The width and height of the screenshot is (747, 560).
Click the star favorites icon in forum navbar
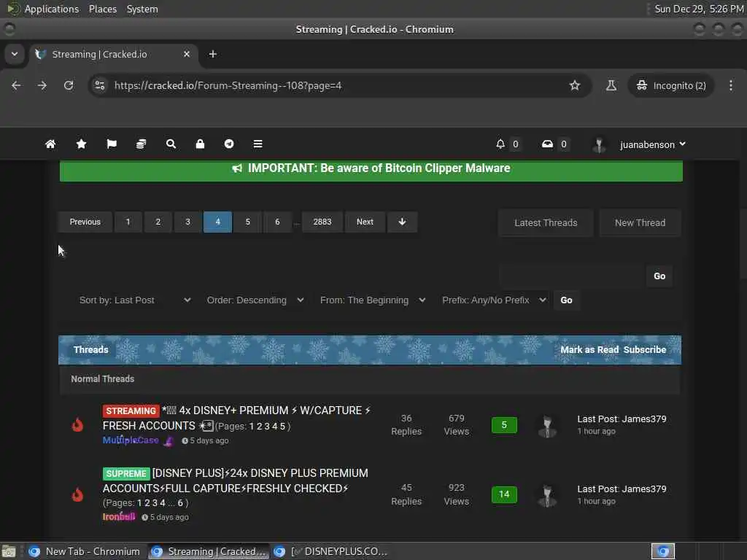pos(81,144)
